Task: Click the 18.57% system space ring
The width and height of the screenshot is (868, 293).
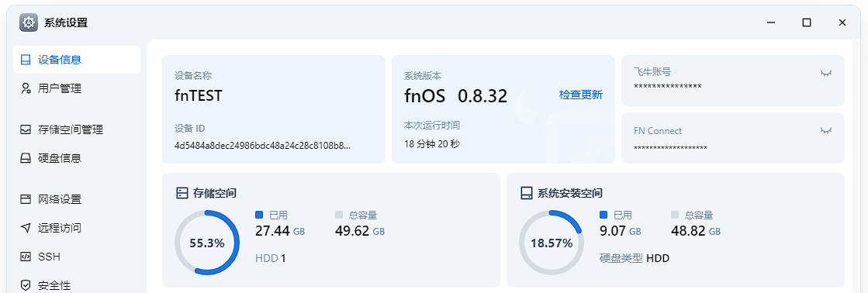Action: 552,243
